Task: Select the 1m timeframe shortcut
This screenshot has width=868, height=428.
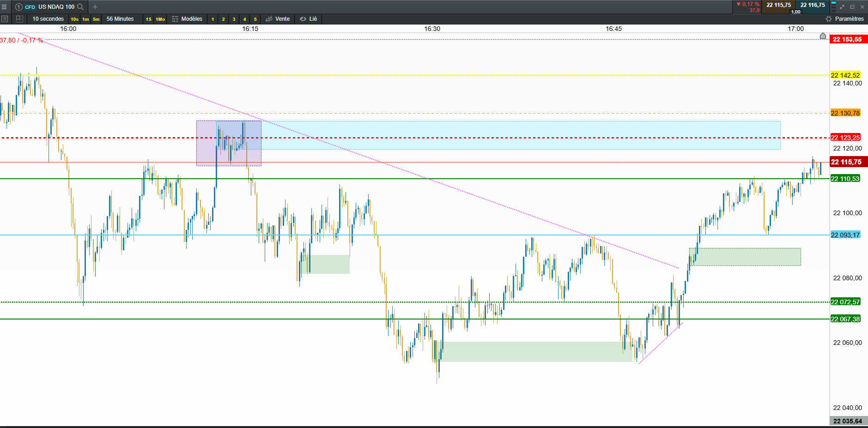Action: click(85, 19)
